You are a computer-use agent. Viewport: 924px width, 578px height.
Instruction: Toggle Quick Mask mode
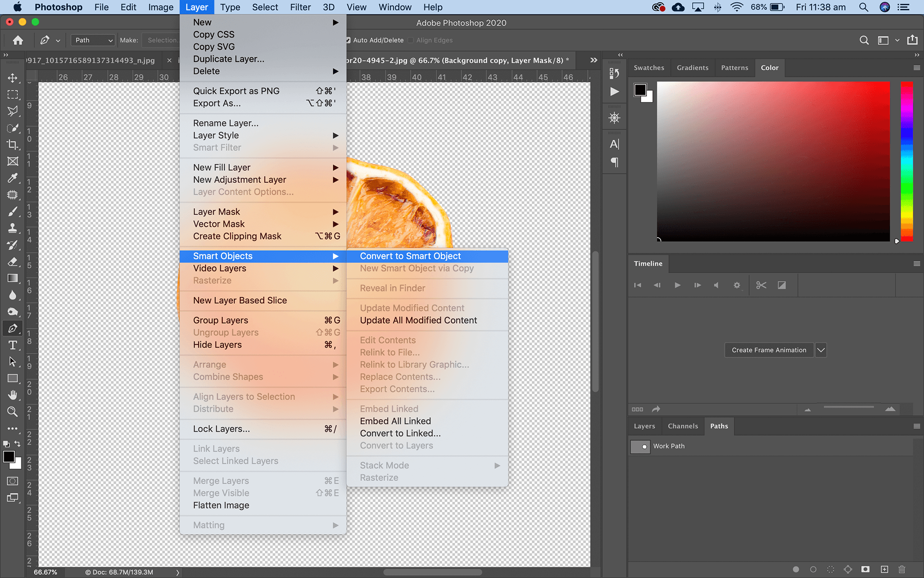pyautogui.click(x=12, y=481)
